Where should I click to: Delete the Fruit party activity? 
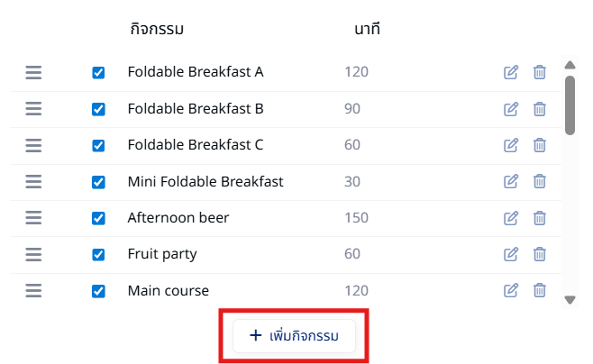point(539,254)
